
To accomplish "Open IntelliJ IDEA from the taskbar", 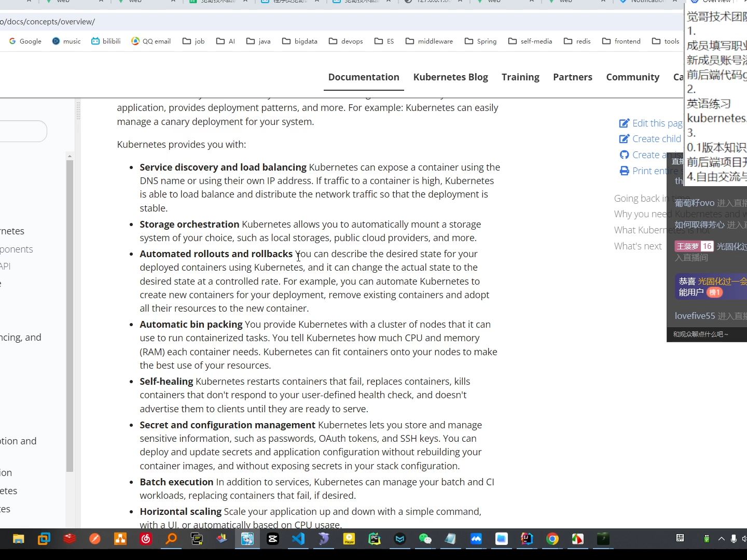I will [x=527, y=539].
